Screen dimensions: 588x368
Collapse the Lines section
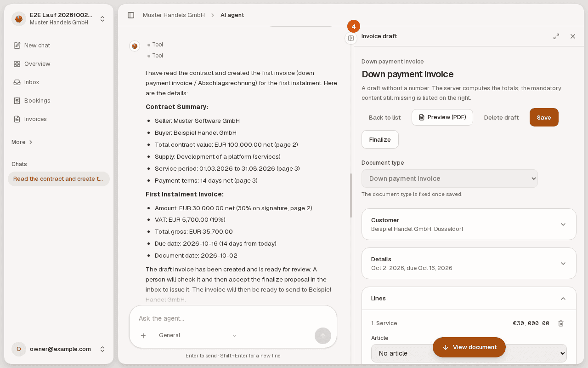tap(469, 299)
